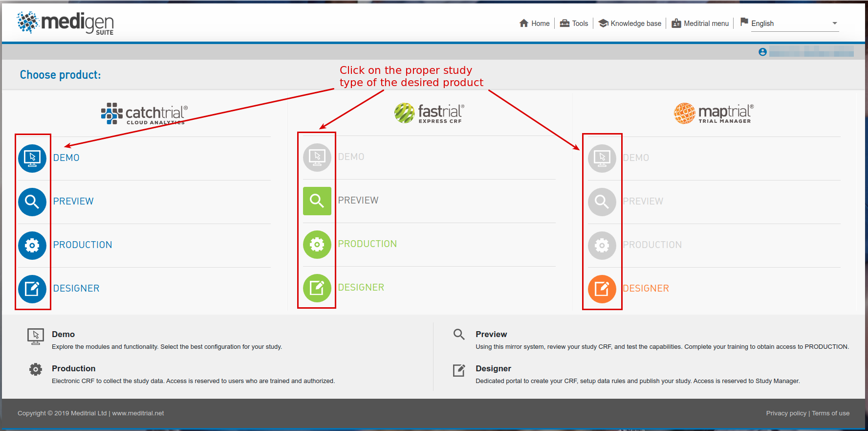The height and width of the screenshot is (431, 868).
Task: Click the FastTrial Preview green magnifier icon
Action: pos(317,201)
